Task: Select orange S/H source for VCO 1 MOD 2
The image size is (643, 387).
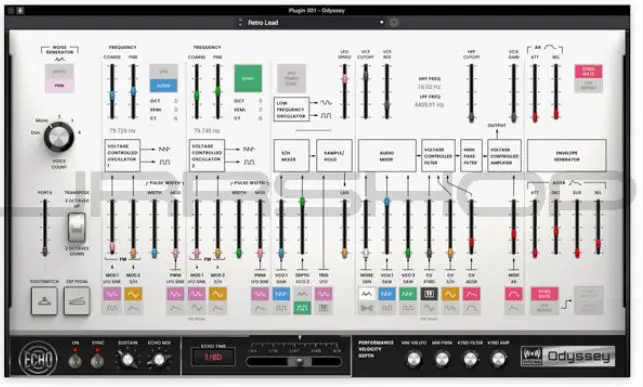Action: click(x=133, y=294)
